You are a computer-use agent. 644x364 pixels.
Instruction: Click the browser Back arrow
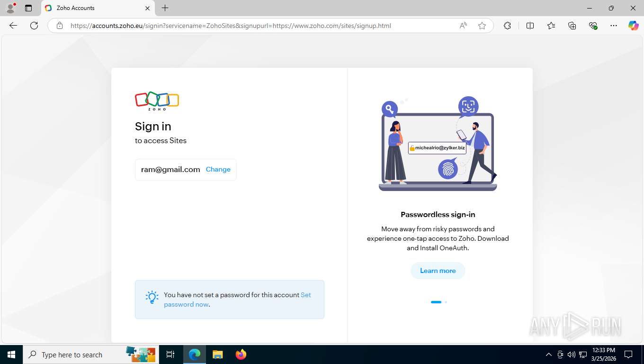pyautogui.click(x=13, y=26)
